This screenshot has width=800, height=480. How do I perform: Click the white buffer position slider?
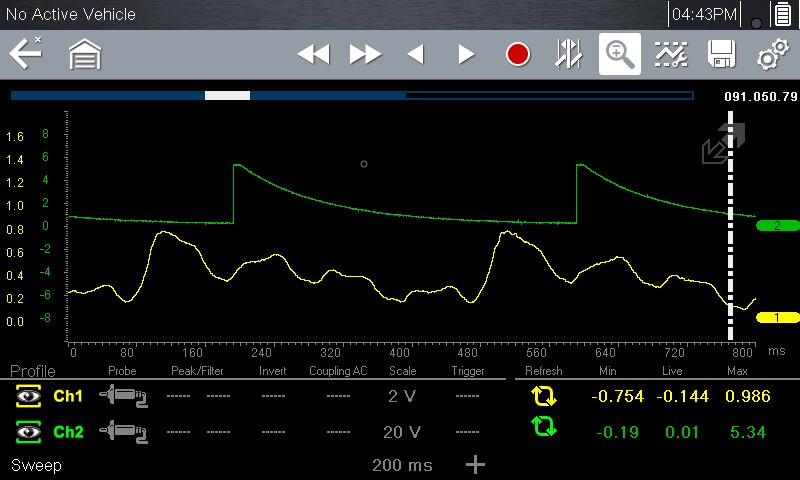pos(227,96)
